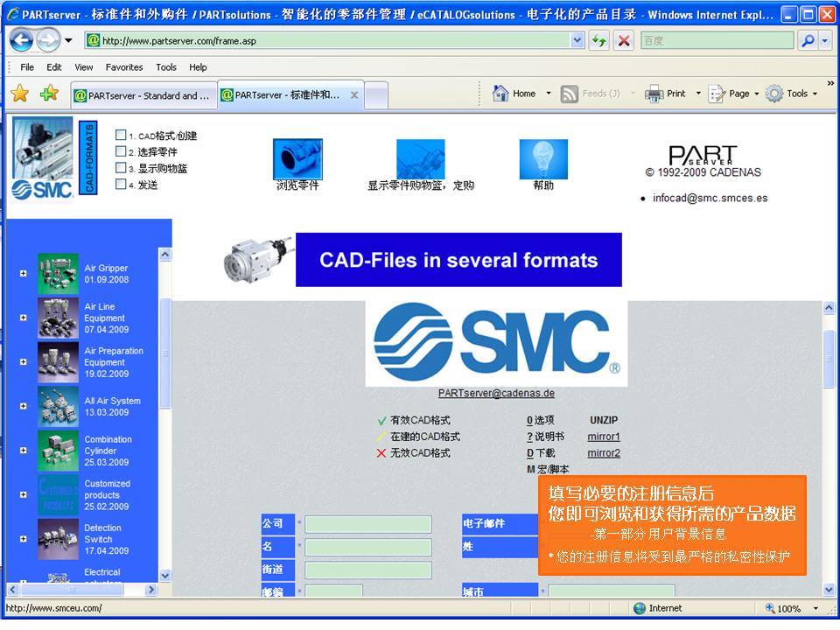The image size is (840, 630).
Task: Click the vertical CAD-FORMATS banner
Action: click(88, 157)
